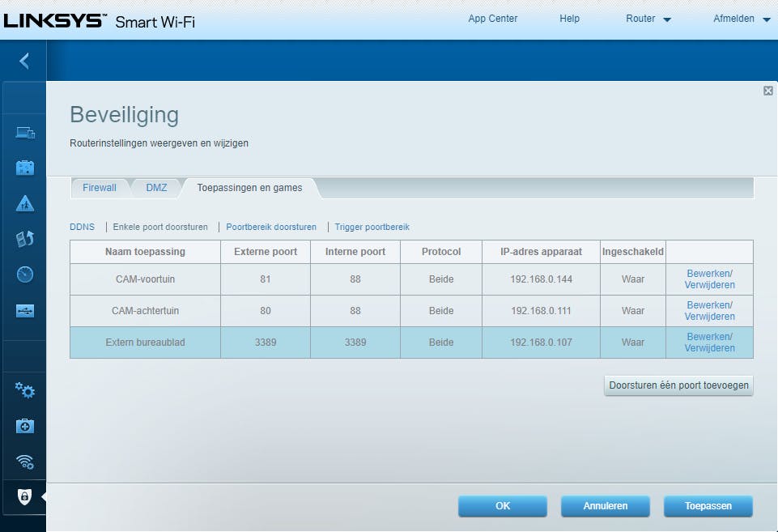Select the CAM-achtertuin name cell
Image resolution: width=778 pixels, height=532 pixels.
pos(146,311)
